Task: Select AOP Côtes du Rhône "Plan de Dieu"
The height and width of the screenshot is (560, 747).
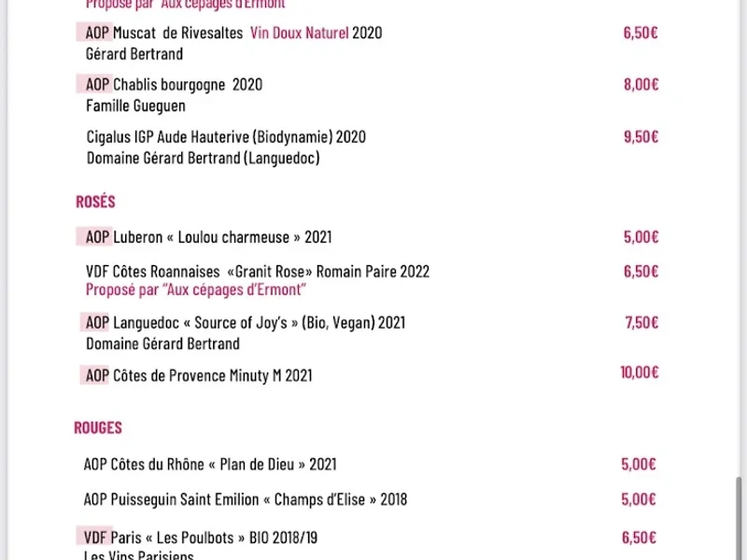Action: pyautogui.click(x=210, y=464)
